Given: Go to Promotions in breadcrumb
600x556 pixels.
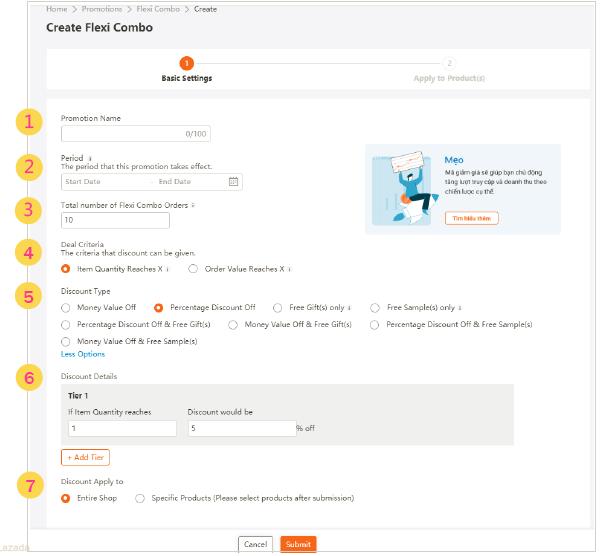Looking at the screenshot, I should 104,9.
